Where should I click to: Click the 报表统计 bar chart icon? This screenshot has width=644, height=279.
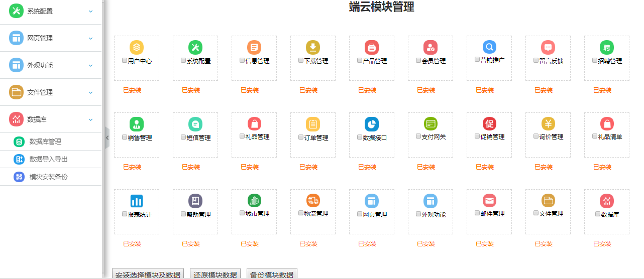pos(137,201)
